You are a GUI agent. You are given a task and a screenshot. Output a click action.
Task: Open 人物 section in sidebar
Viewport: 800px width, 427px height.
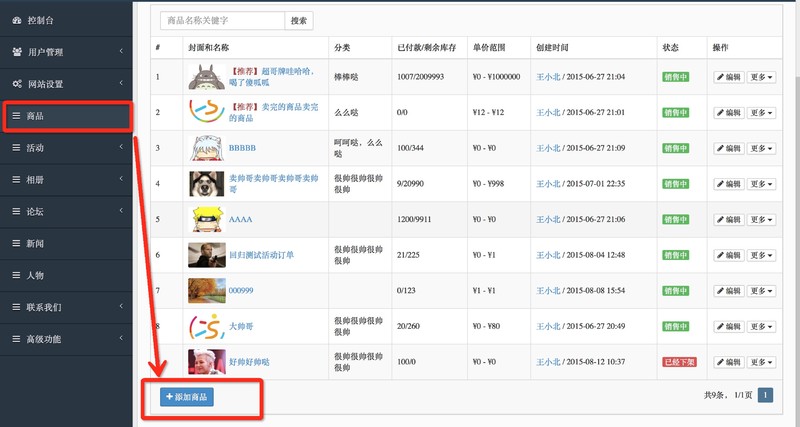66,275
